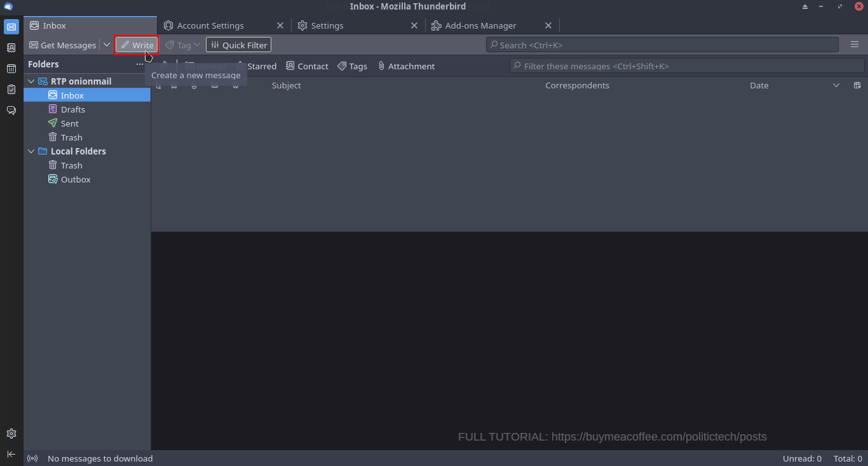The height and width of the screenshot is (466, 868).
Task: Sort by the junk status column icon
Action: click(235, 85)
